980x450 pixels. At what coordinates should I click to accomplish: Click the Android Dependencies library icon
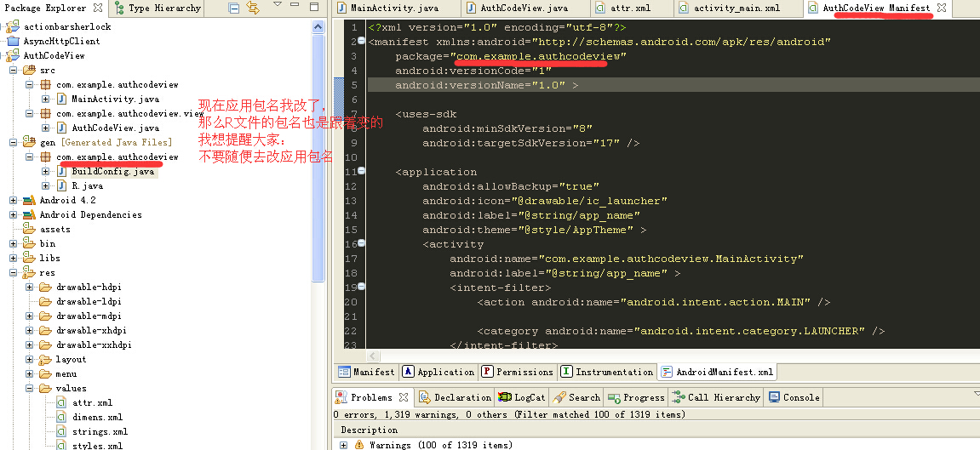point(29,214)
